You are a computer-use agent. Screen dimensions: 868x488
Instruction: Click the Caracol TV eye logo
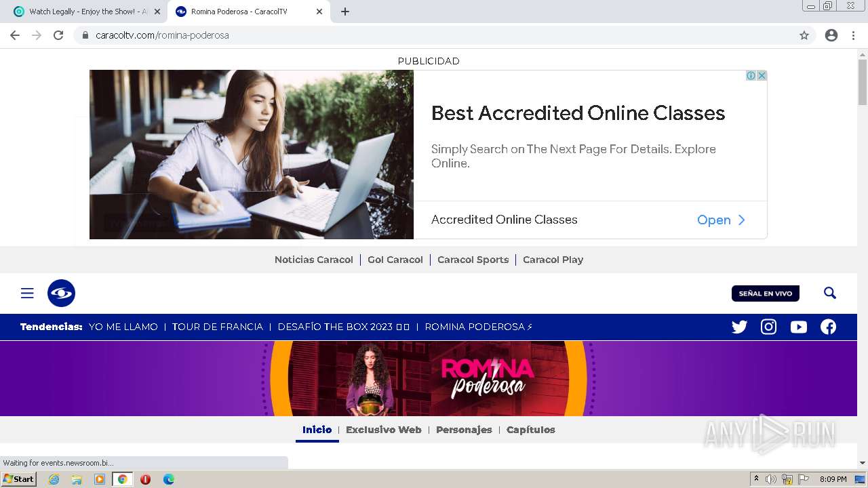[61, 293]
